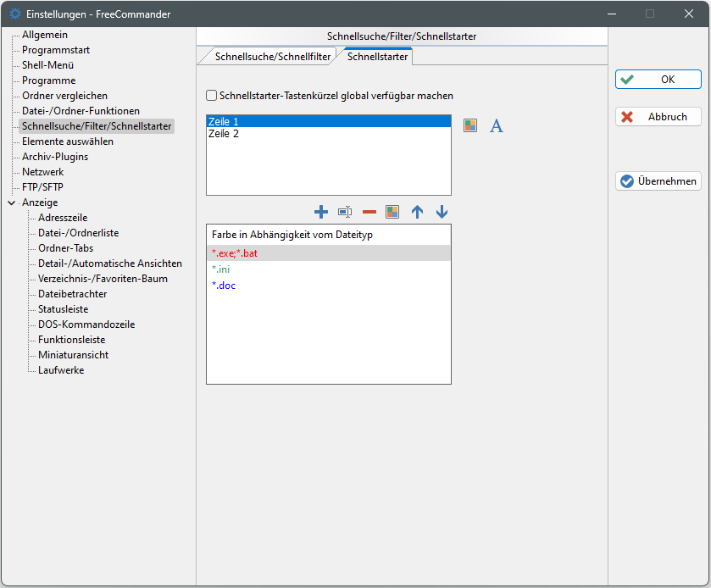Click the red minus remove icon
The width and height of the screenshot is (711, 588).
point(369,212)
